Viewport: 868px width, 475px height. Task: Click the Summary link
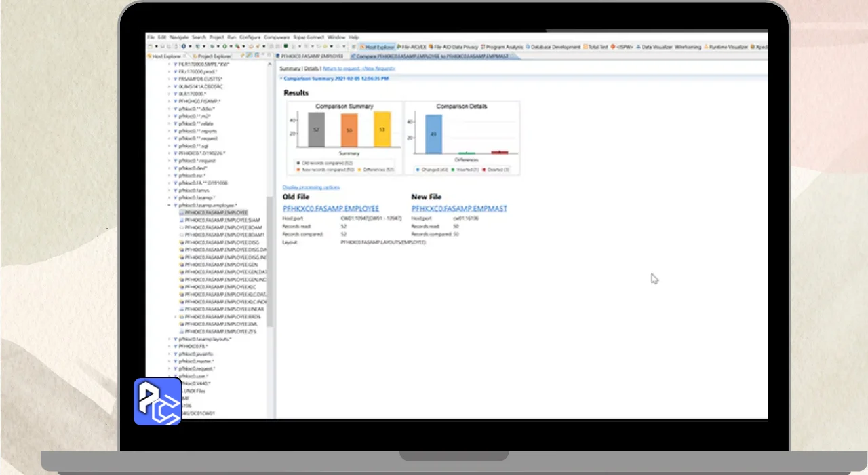point(290,69)
